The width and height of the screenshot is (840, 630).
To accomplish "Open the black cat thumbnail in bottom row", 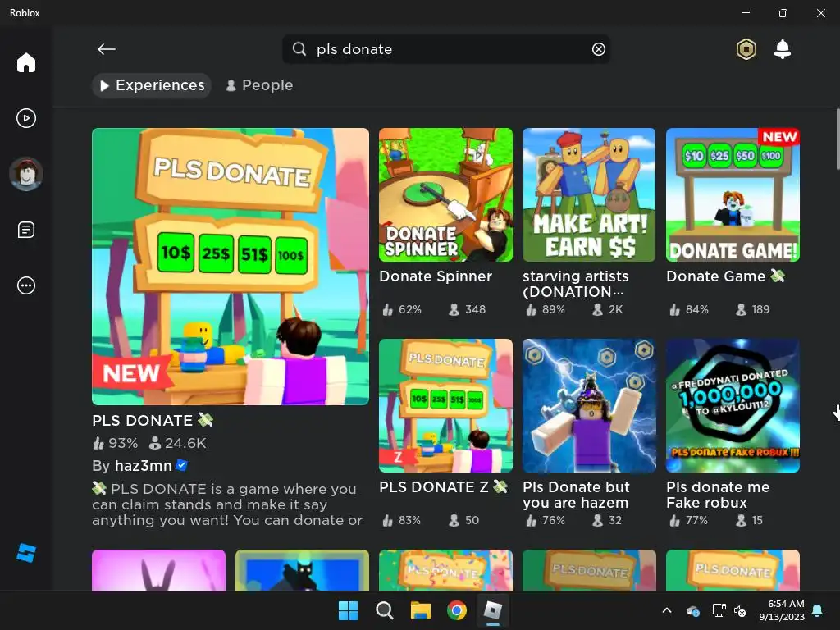I will pyautogui.click(x=302, y=570).
